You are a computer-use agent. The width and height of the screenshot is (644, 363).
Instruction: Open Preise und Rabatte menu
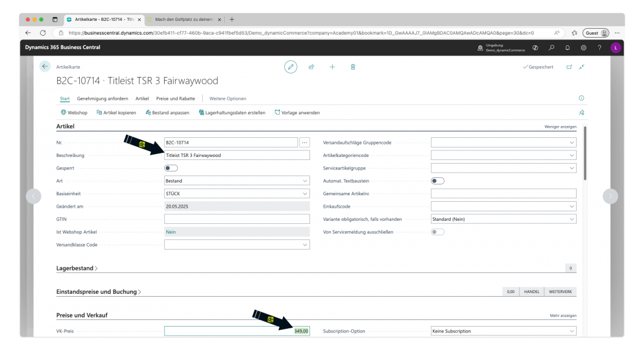click(175, 99)
